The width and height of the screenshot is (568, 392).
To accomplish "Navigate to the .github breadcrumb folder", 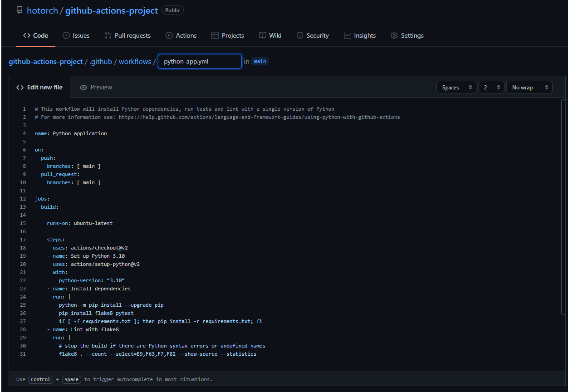I will click(101, 61).
